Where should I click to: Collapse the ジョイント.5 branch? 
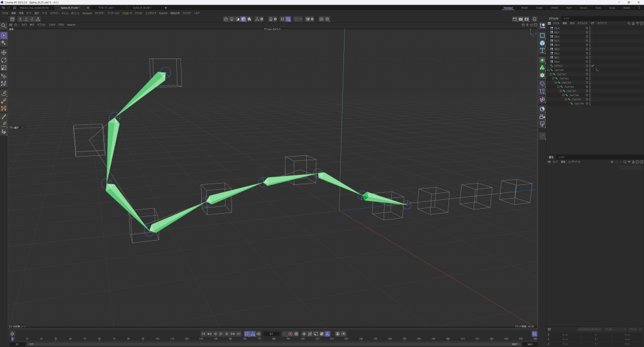[560, 91]
